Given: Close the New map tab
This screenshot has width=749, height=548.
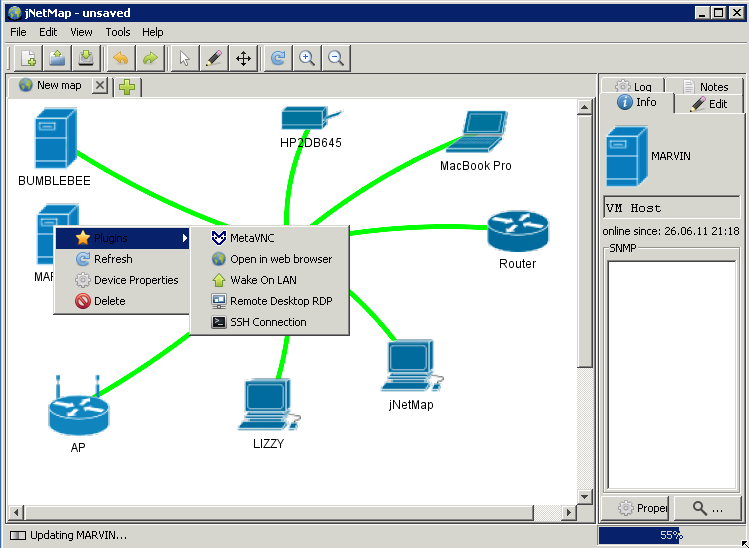Looking at the screenshot, I should click(x=100, y=86).
